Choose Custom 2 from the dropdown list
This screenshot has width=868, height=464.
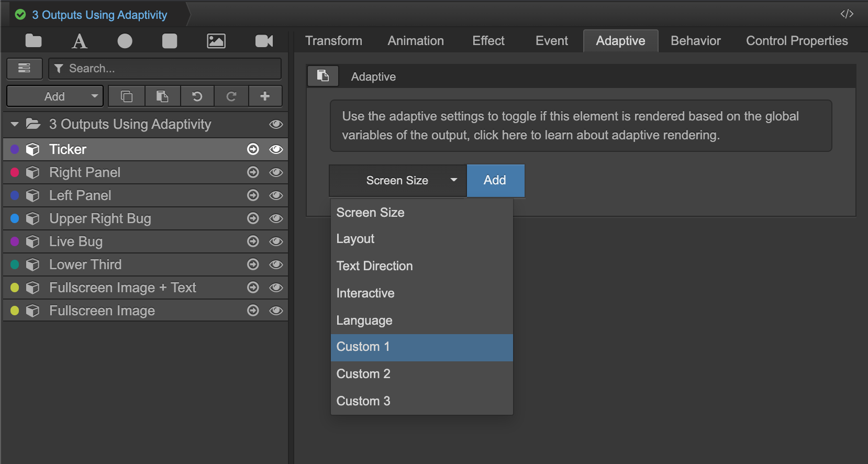(x=363, y=374)
